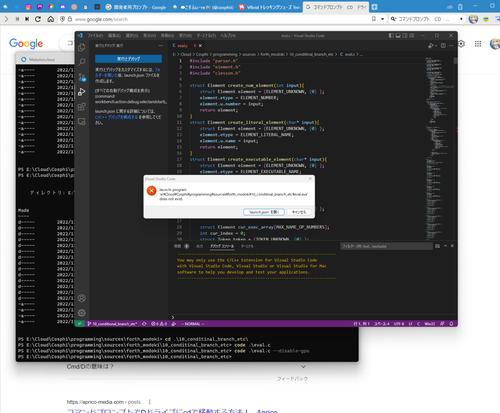Bookmark this page in the browser
The width and height of the screenshot is (500, 413).
pyautogui.click(x=374, y=19)
